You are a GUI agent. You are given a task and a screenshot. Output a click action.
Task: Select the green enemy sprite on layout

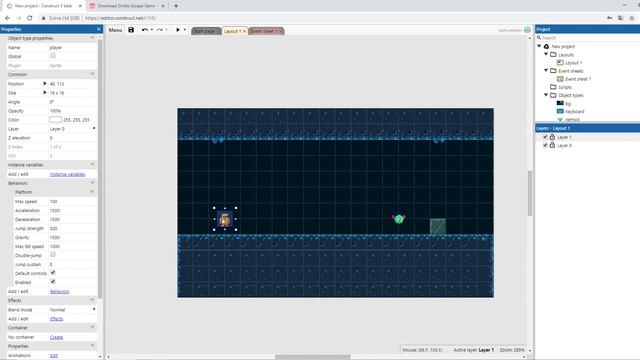tap(399, 219)
